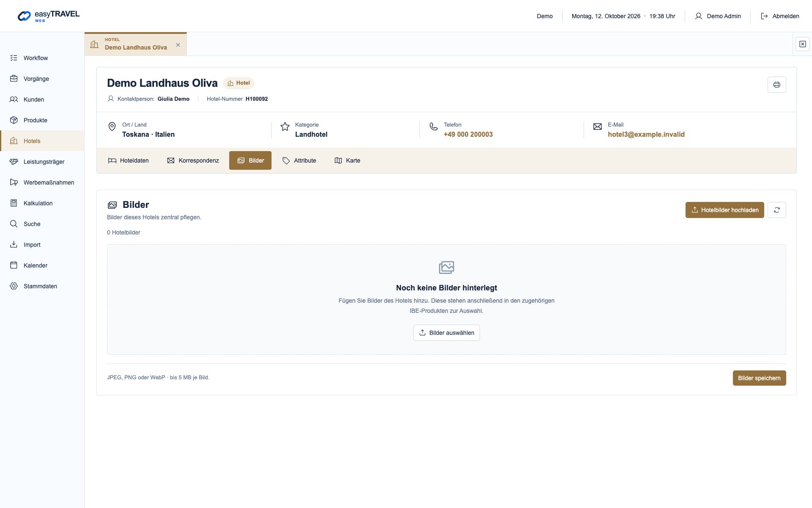The height and width of the screenshot is (508, 812).
Task: Open the Workflow section in sidebar
Action: click(42, 58)
